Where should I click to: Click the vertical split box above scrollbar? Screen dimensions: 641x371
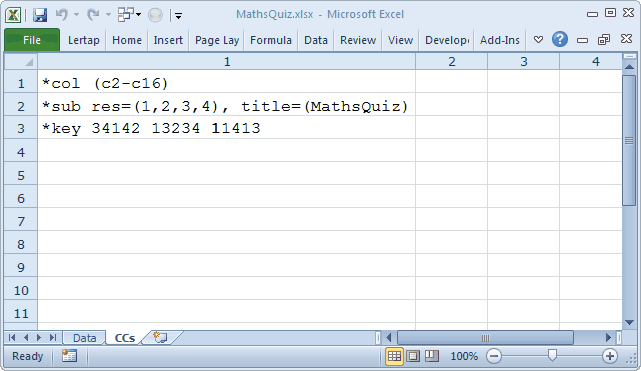(x=630, y=57)
